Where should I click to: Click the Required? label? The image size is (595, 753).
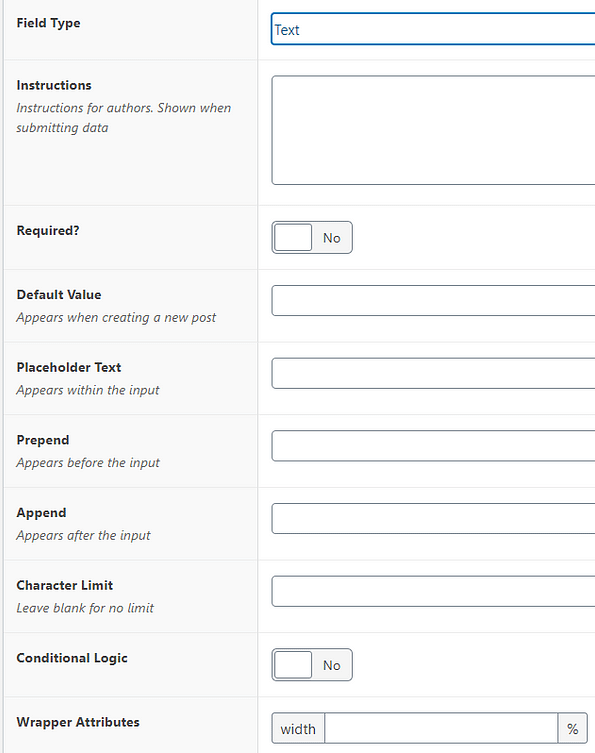click(x=48, y=231)
